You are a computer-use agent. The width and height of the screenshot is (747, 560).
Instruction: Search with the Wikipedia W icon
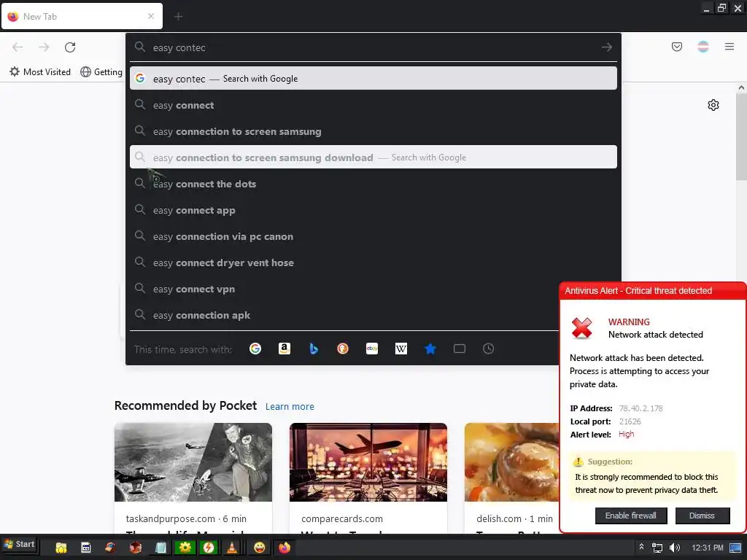401,349
